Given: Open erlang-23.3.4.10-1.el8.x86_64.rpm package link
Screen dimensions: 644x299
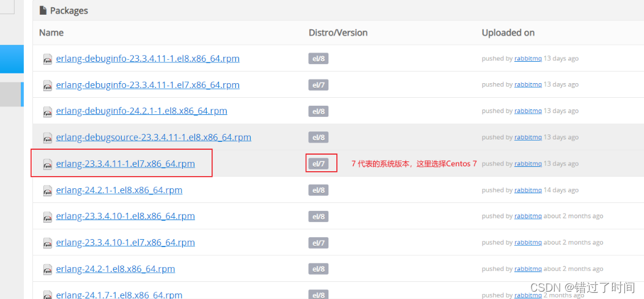Looking at the screenshot, I should point(125,216).
